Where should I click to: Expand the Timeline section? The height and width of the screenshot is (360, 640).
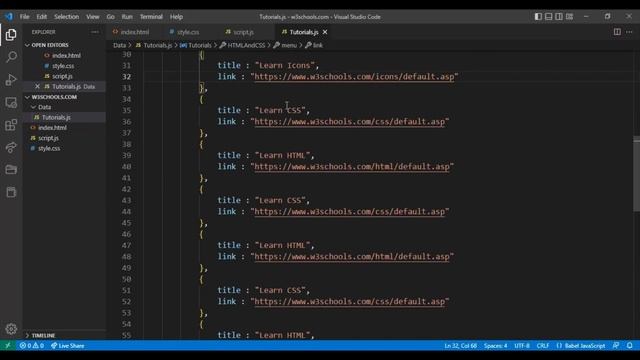point(43,336)
